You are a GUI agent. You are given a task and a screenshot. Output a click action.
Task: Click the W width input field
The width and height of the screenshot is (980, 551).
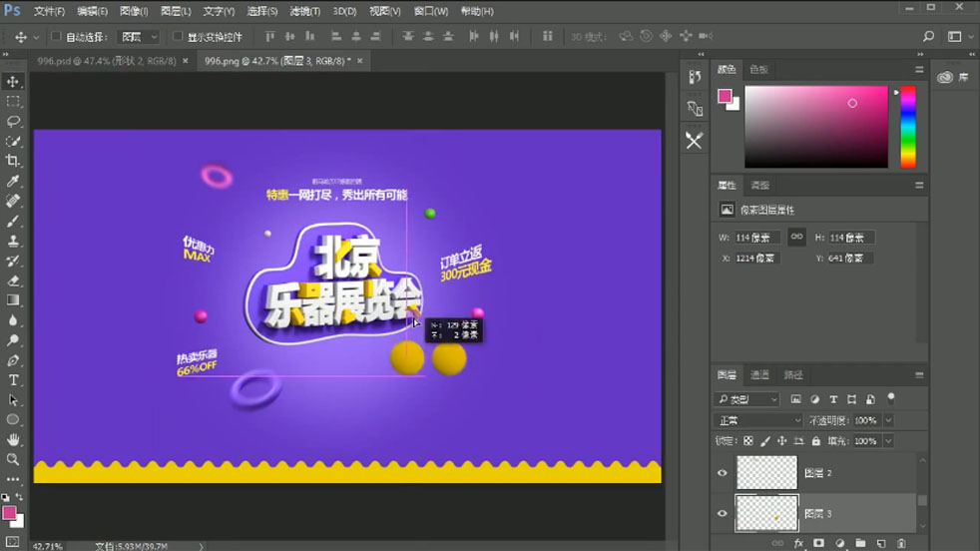pos(756,238)
